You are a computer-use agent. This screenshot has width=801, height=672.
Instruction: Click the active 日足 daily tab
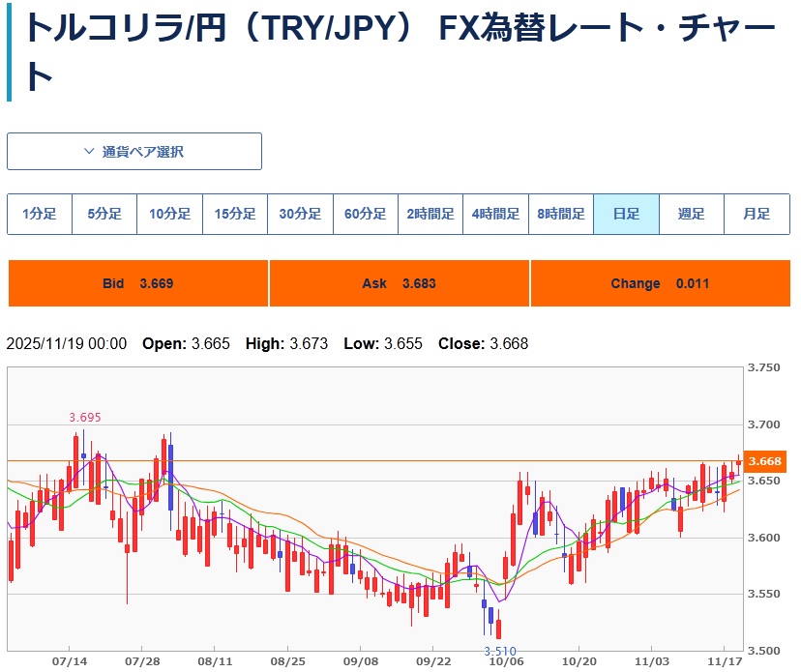point(626,215)
